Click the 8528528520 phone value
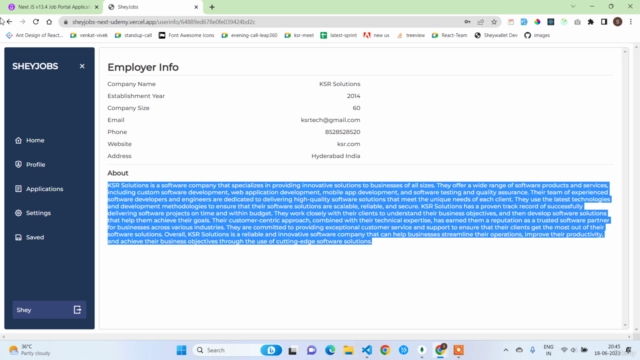Image resolution: width=640 pixels, height=360 pixels. [x=342, y=132]
